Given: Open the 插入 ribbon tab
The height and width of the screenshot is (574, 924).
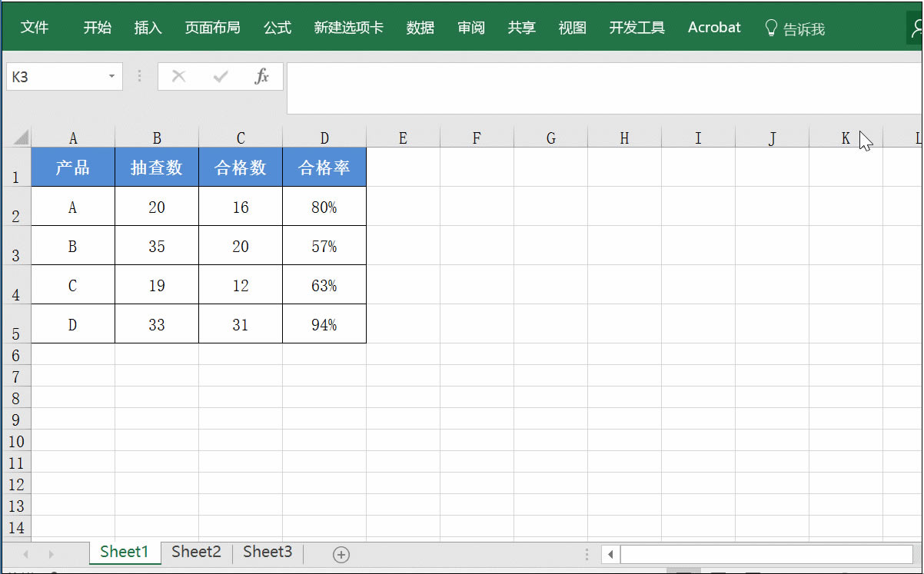Looking at the screenshot, I should pos(148,27).
